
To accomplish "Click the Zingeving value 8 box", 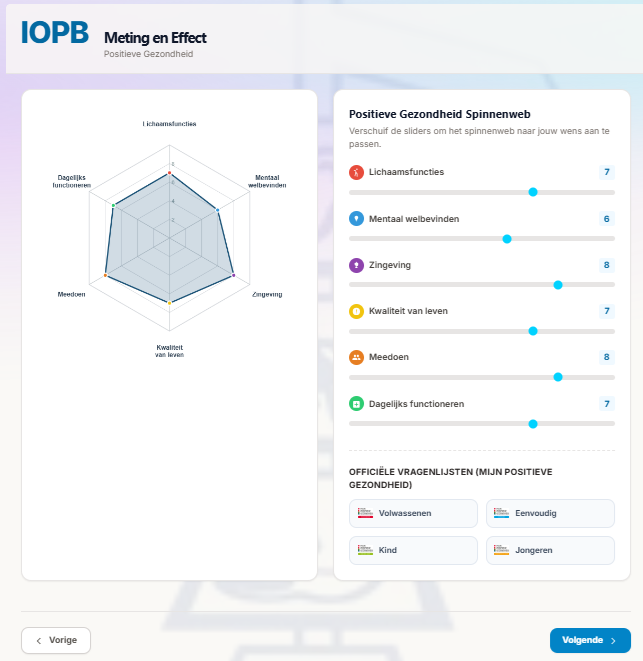I will [x=607, y=265].
